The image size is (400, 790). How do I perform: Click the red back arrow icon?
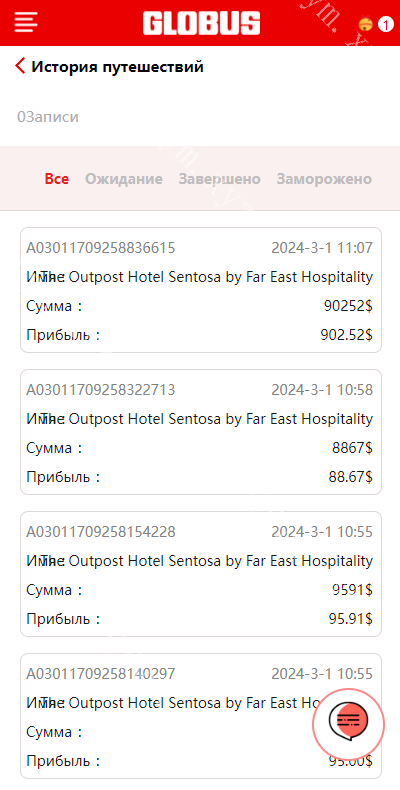20,66
